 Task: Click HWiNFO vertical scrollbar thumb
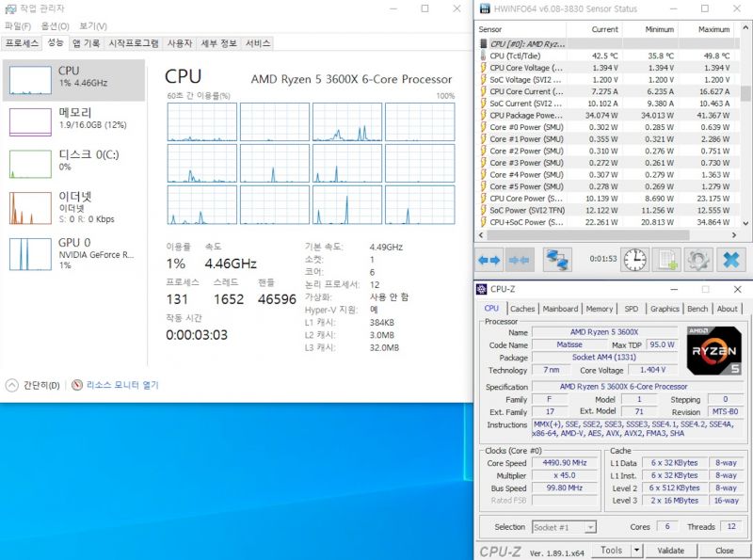click(745, 93)
